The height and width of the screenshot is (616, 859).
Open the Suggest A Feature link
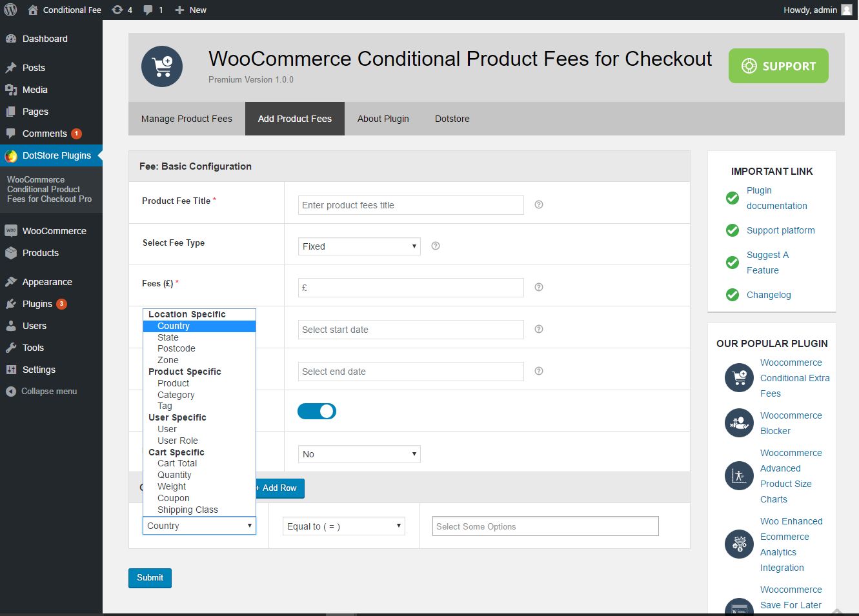tap(768, 263)
